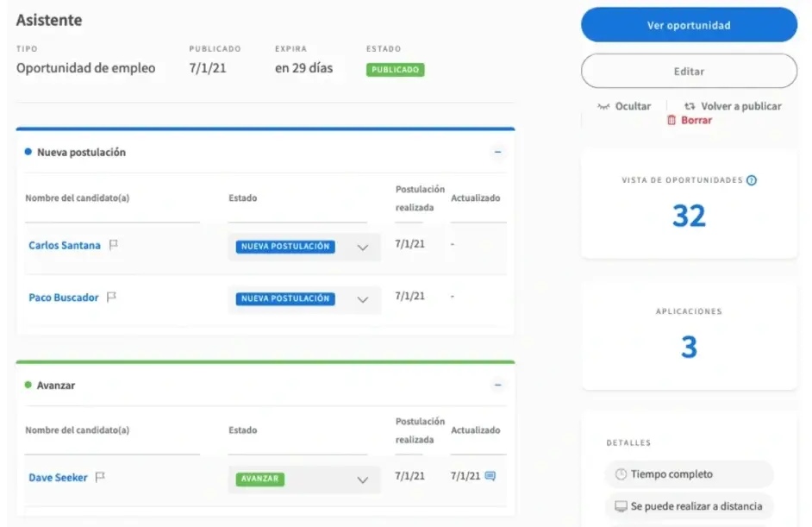812x527 pixels.
Task: Collapse the Avanzar section
Action: [497, 386]
